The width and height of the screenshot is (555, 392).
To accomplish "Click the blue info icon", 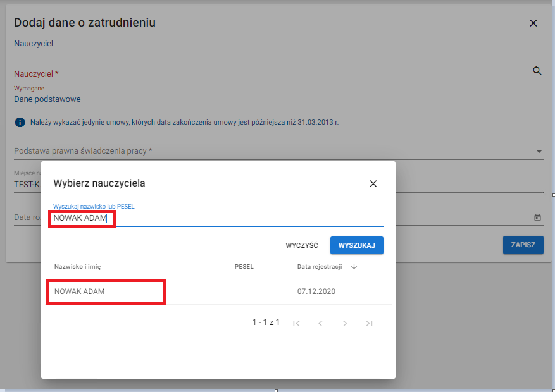I will click(x=20, y=122).
